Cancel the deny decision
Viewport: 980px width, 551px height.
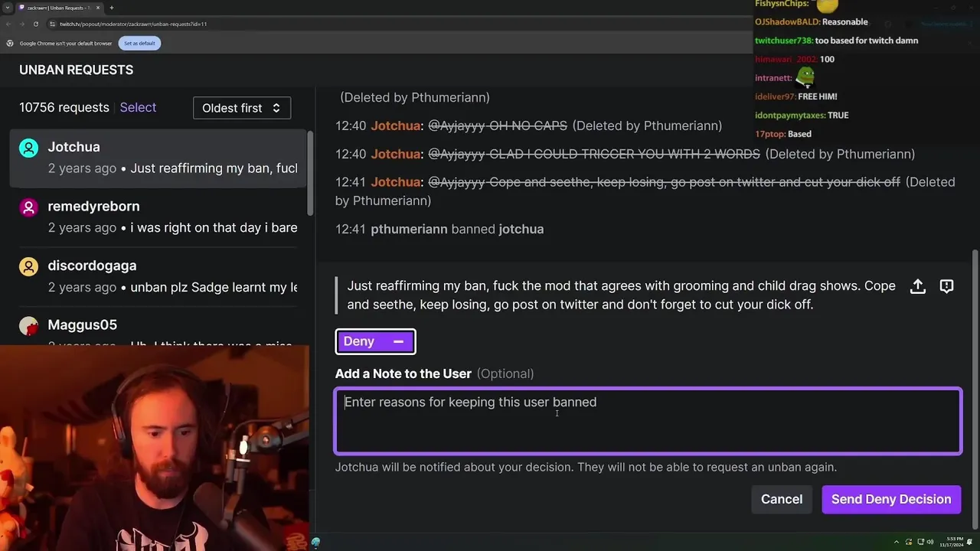pos(782,499)
